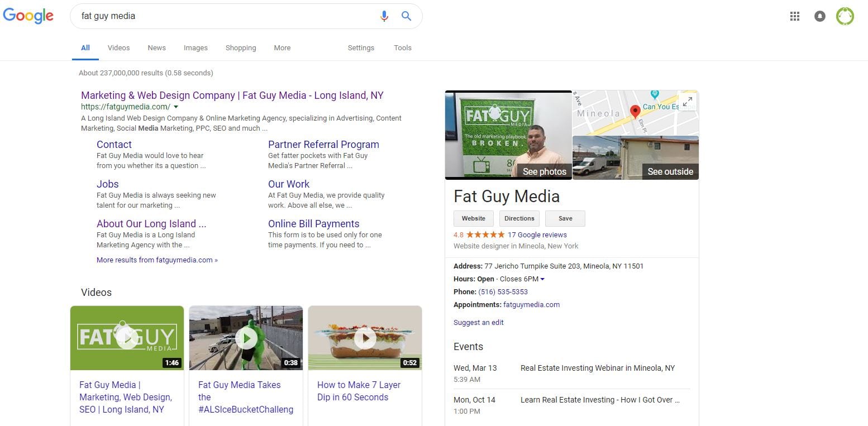Click the Save button in knowledge panel

[565, 218]
